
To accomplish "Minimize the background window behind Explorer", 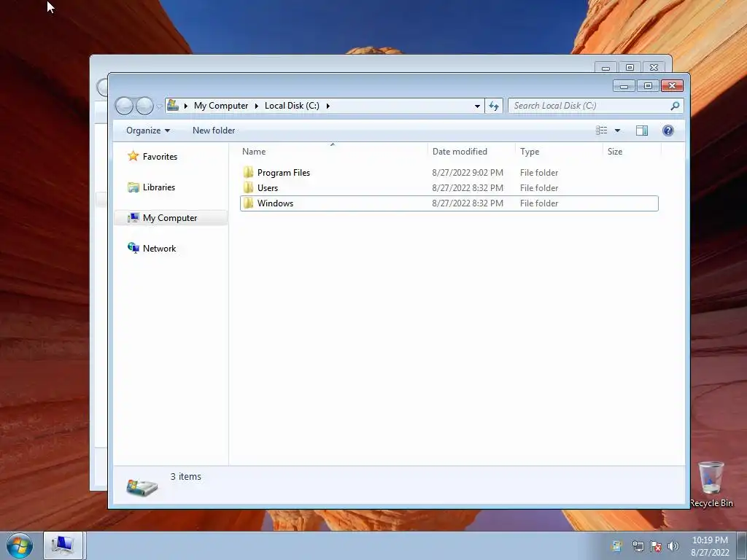I will 605,68.
